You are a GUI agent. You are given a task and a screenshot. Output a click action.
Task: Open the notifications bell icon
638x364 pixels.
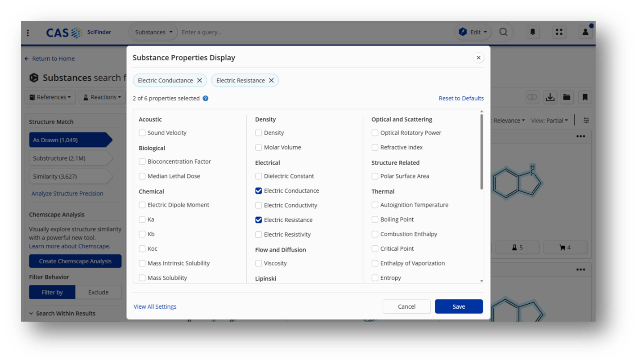[x=533, y=32]
